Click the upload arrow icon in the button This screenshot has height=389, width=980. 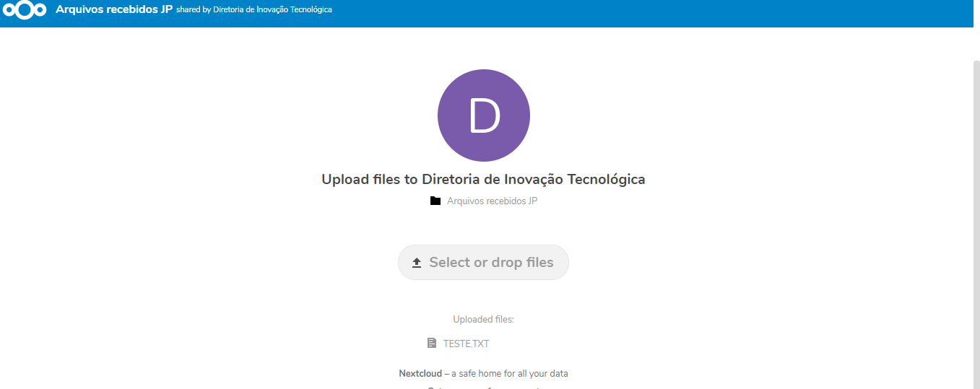click(x=417, y=263)
